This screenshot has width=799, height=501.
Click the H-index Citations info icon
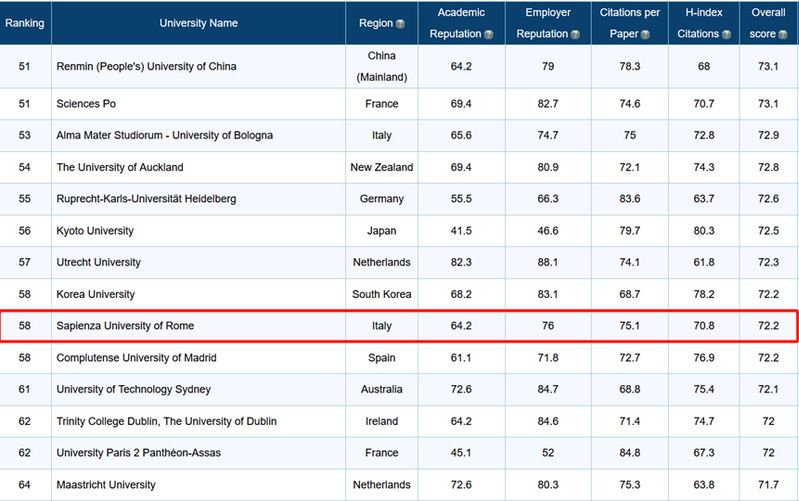coord(727,34)
